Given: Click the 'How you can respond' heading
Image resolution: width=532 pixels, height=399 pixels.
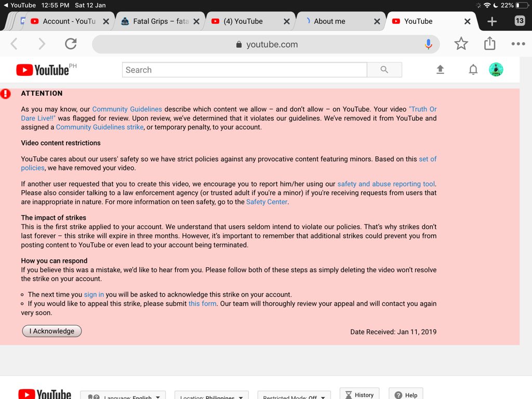Looking at the screenshot, I should [x=54, y=261].
